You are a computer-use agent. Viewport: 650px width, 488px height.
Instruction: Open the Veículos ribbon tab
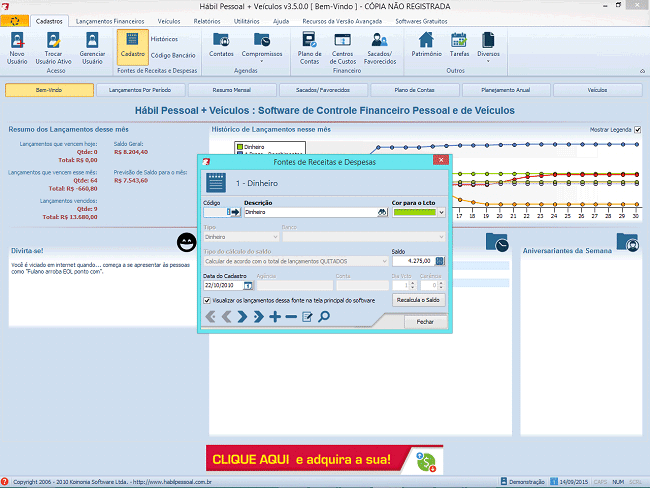(169, 21)
